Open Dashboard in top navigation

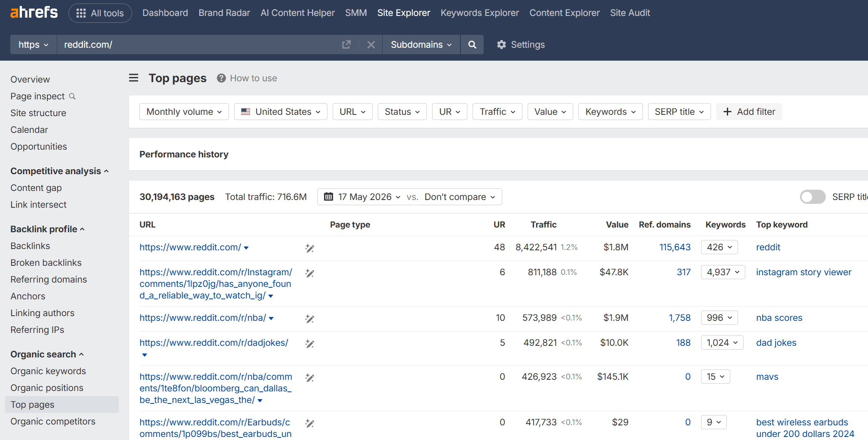165,13
